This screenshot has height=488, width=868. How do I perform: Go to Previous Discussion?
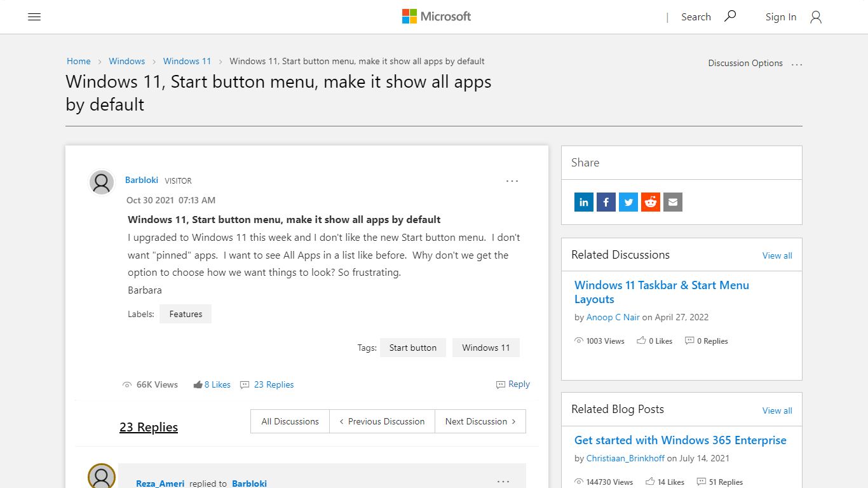382,421
